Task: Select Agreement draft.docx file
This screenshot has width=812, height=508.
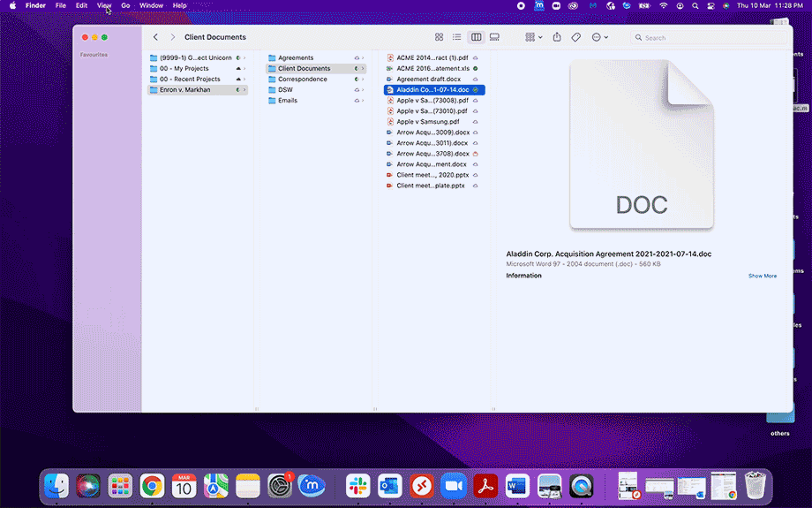Action: pyautogui.click(x=428, y=80)
